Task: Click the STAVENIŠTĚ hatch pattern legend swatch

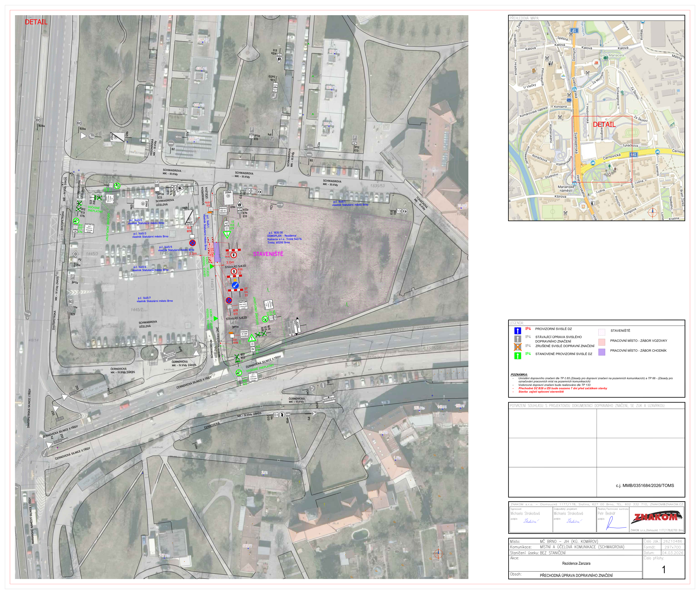Action: 601,332
